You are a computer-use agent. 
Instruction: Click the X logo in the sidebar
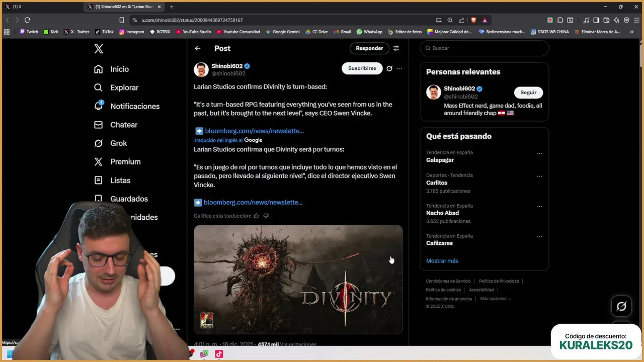[99, 49]
